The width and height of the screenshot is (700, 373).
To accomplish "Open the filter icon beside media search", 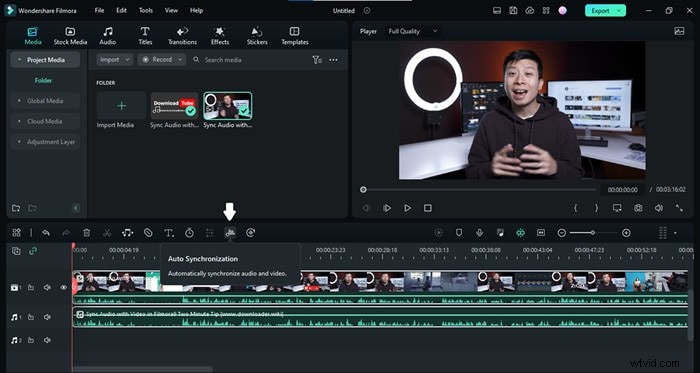I will pos(317,60).
